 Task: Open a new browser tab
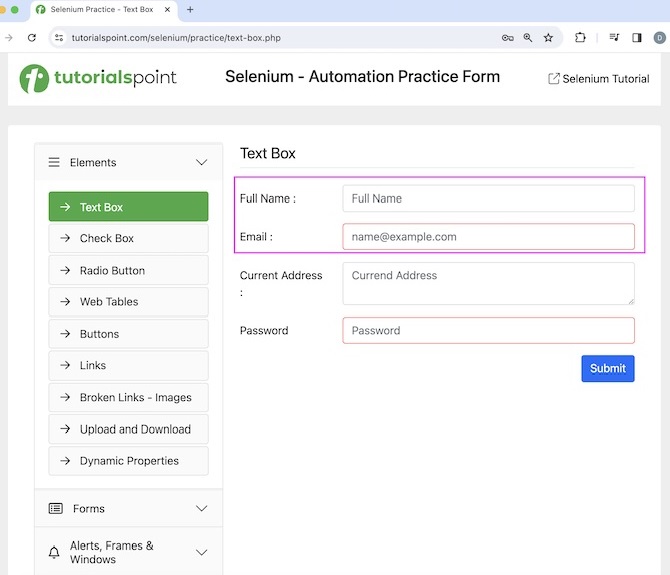190,10
